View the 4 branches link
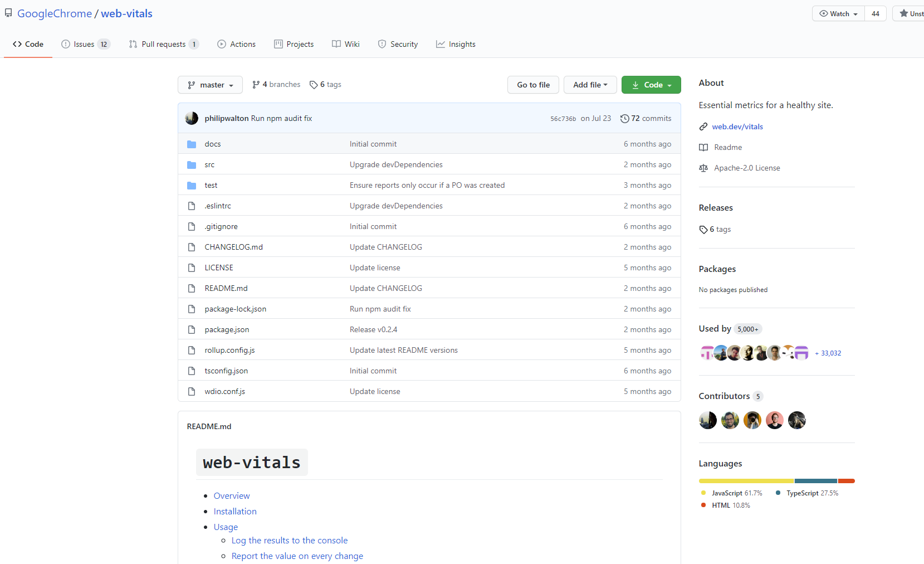Viewport: 924px width, 564px height. click(x=276, y=85)
